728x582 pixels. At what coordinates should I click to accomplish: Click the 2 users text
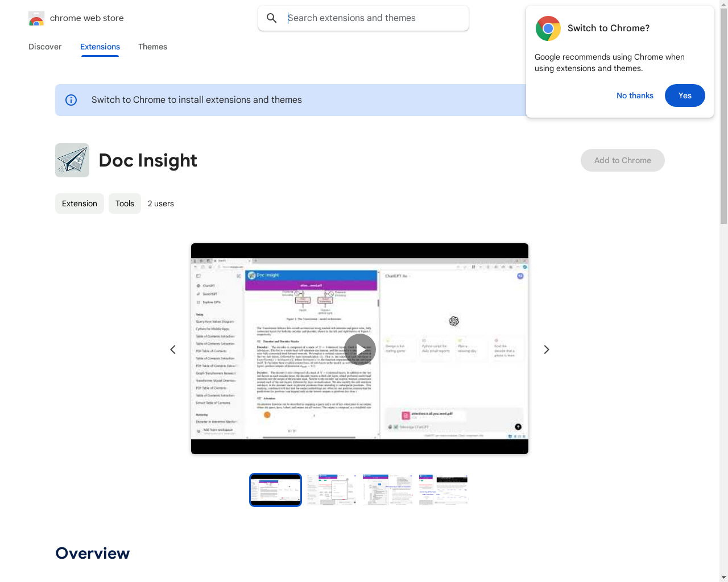[x=161, y=203]
